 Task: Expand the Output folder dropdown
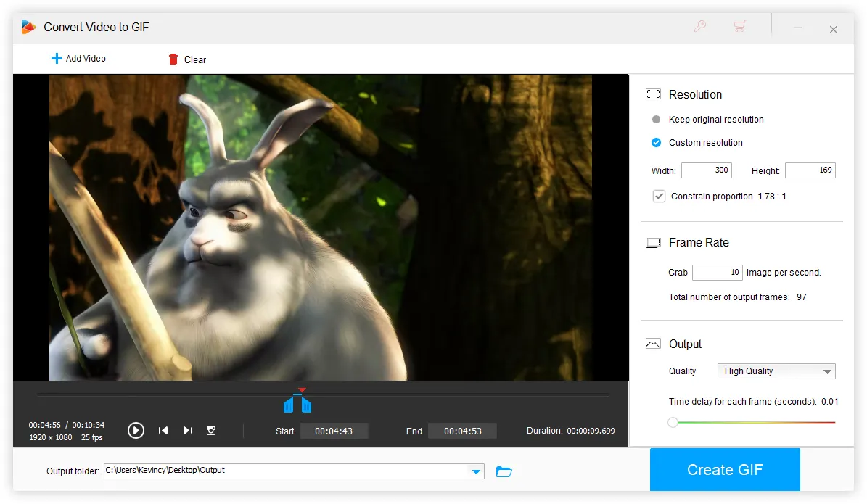point(477,471)
